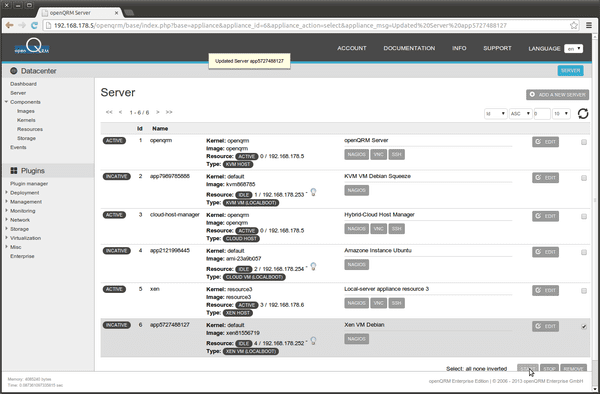
Task: Switch to the SERVER tab
Action: (x=570, y=71)
